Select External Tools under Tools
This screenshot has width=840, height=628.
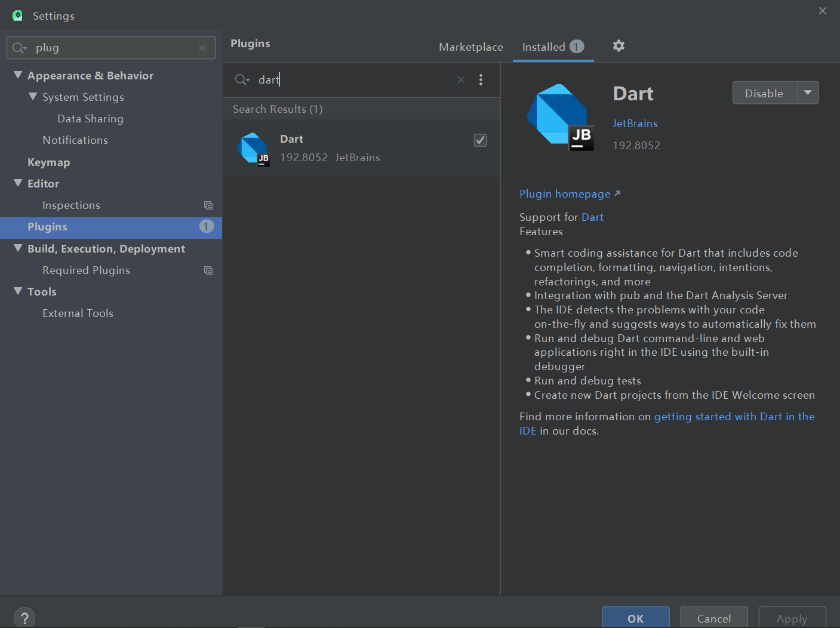[78, 313]
